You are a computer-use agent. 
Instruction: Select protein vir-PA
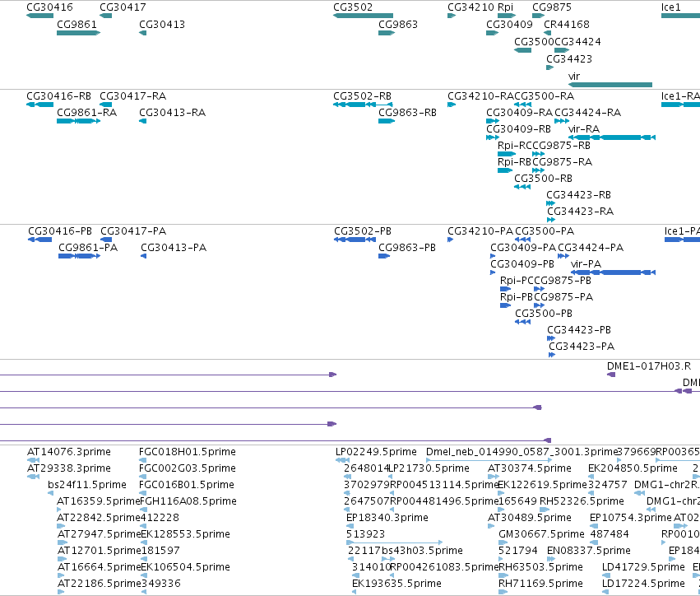pos(586,264)
